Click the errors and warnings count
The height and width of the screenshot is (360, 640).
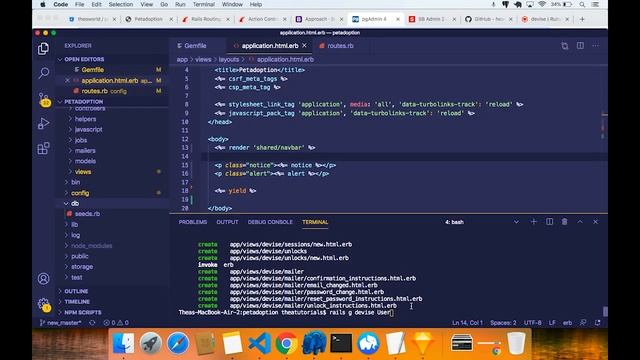(x=116, y=322)
